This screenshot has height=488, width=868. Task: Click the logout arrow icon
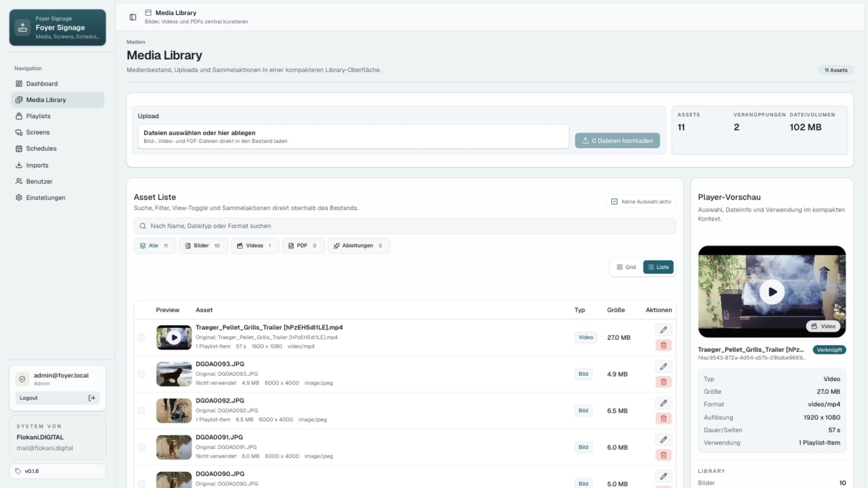point(92,398)
